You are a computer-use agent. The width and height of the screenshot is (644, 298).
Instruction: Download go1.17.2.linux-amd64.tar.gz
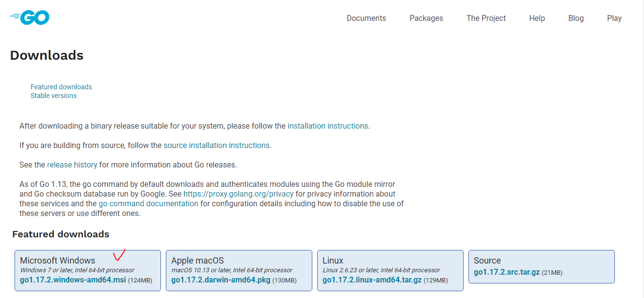click(x=371, y=280)
